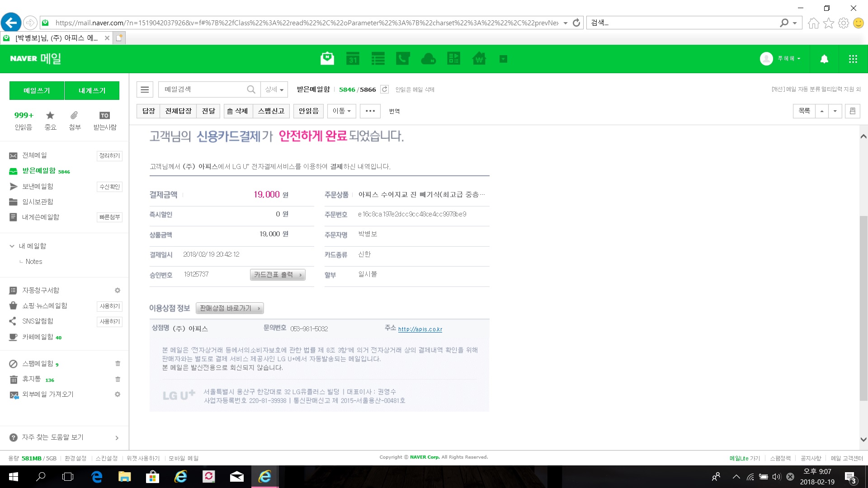This screenshot has height=488, width=868.
Task: Go to next mail down arrow
Action: click(x=835, y=111)
